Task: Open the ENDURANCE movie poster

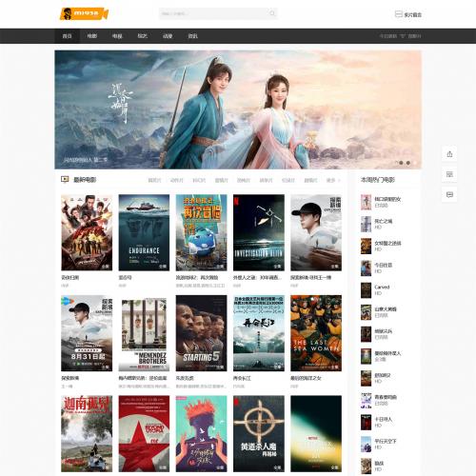Action: (x=144, y=232)
